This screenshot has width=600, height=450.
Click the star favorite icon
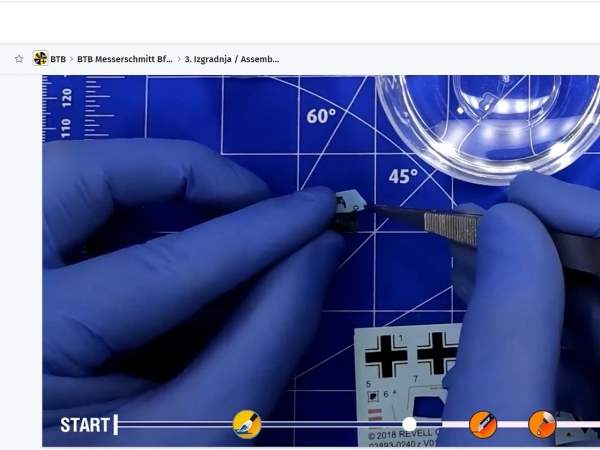click(19, 59)
